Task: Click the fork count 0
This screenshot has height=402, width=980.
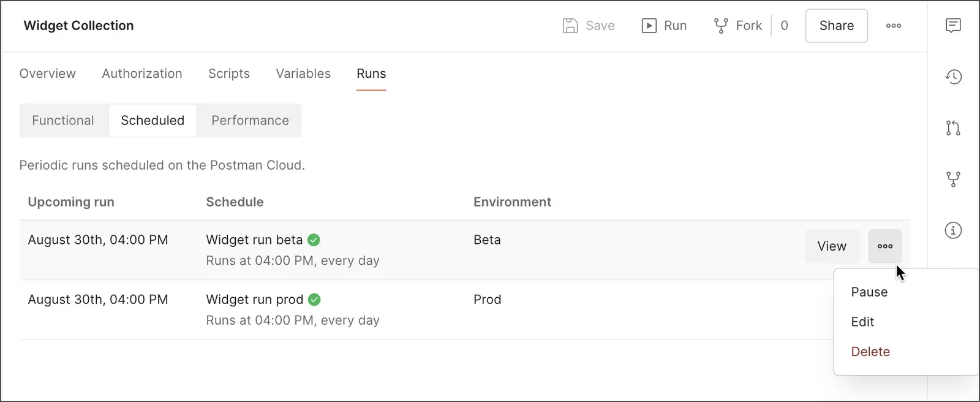Action: 784,26
